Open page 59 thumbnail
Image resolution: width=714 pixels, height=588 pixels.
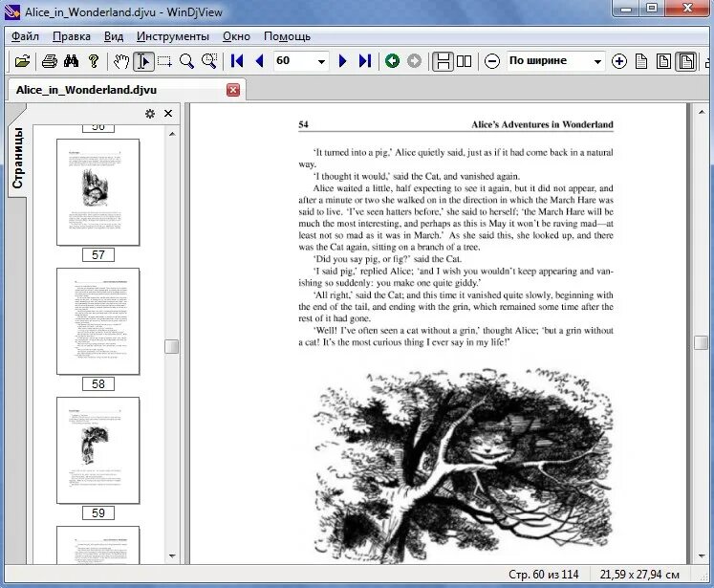pyautogui.click(x=97, y=450)
